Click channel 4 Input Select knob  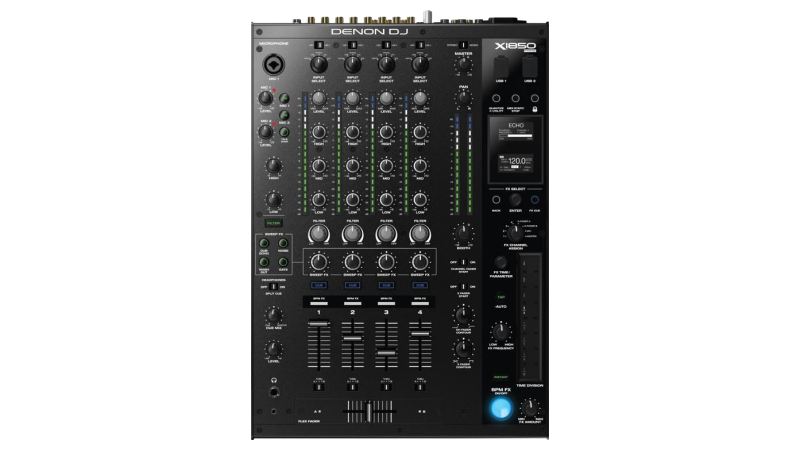[421, 63]
